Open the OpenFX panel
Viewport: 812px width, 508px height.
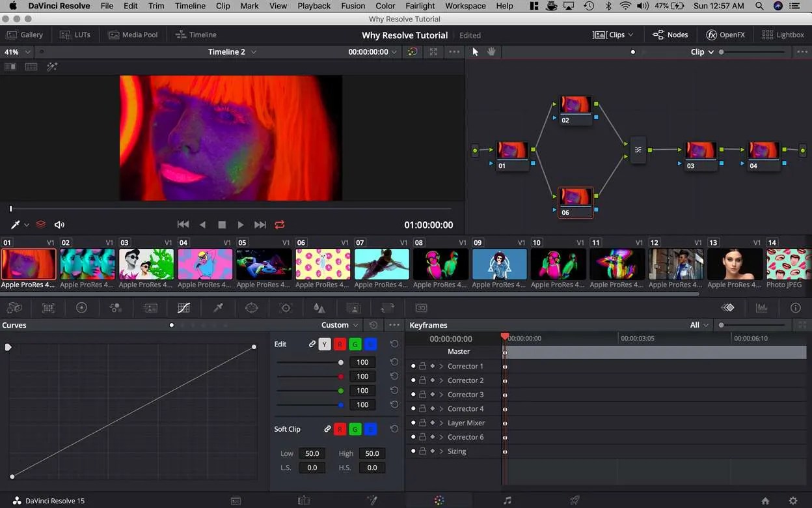pyautogui.click(x=725, y=35)
